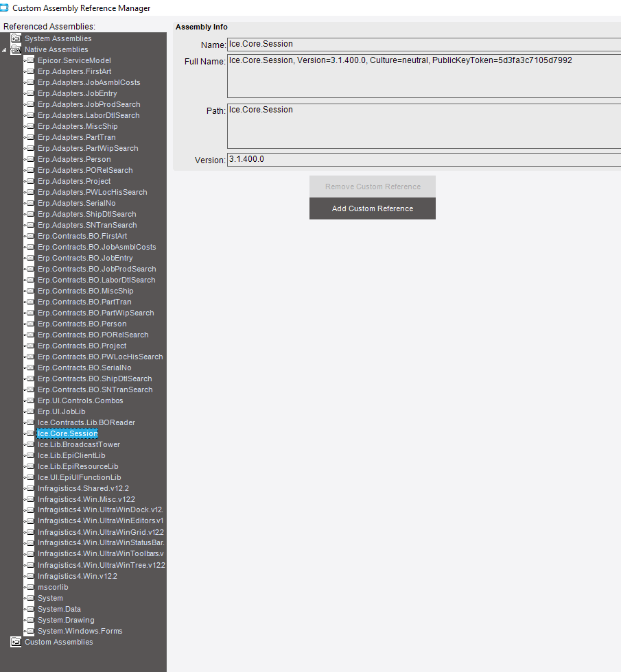Click the assembly icon beside mscorlib

point(30,587)
